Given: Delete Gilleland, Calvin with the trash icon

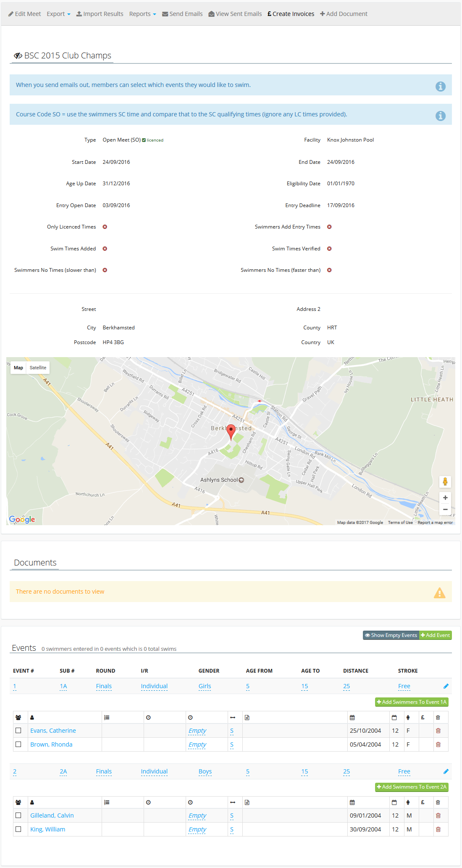Looking at the screenshot, I should [x=438, y=815].
